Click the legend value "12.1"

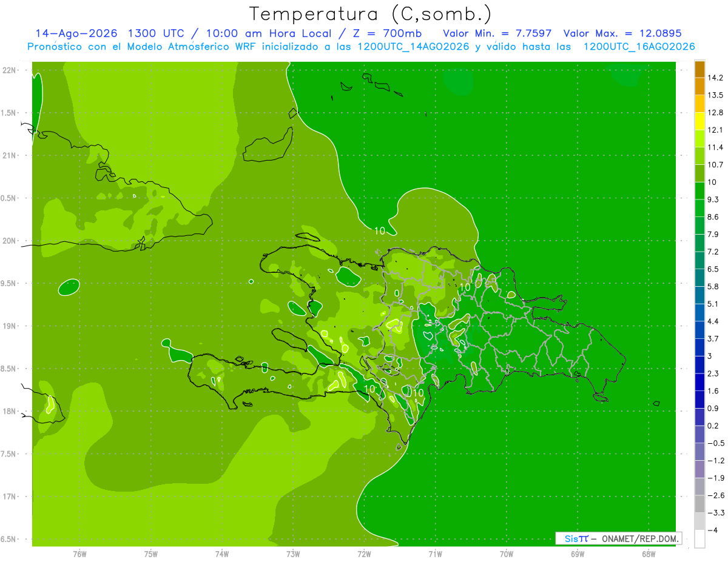(x=715, y=130)
